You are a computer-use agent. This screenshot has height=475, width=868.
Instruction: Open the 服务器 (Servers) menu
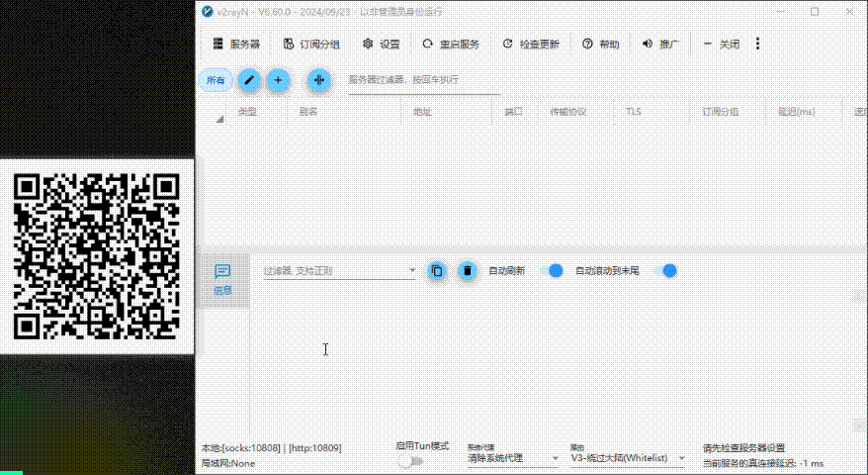(236, 45)
